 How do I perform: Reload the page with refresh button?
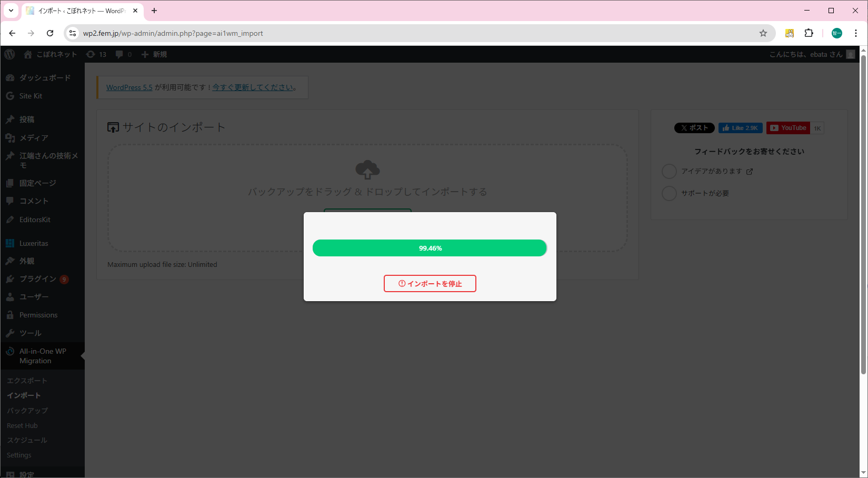(50, 33)
